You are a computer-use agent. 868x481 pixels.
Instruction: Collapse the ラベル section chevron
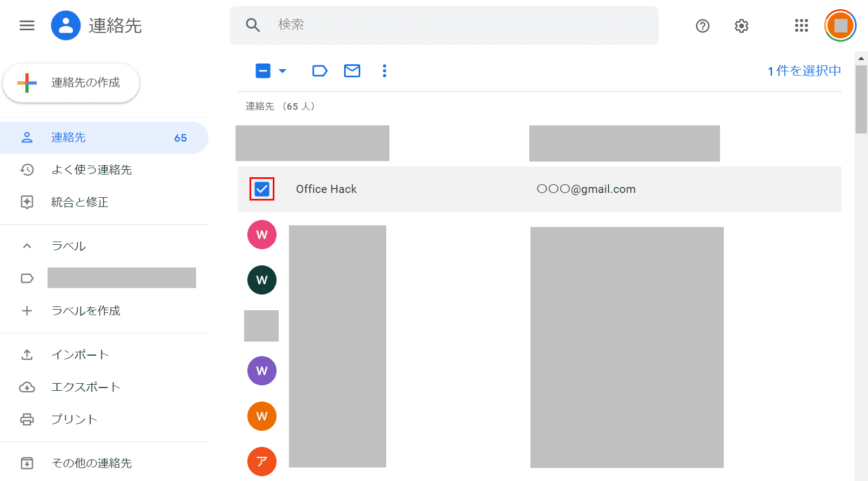[27, 246]
